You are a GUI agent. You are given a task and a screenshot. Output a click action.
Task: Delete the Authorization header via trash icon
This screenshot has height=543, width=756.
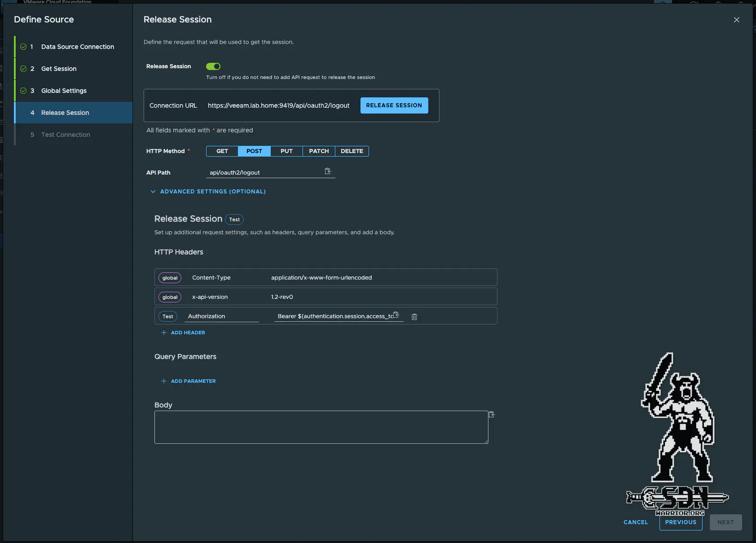tap(414, 316)
